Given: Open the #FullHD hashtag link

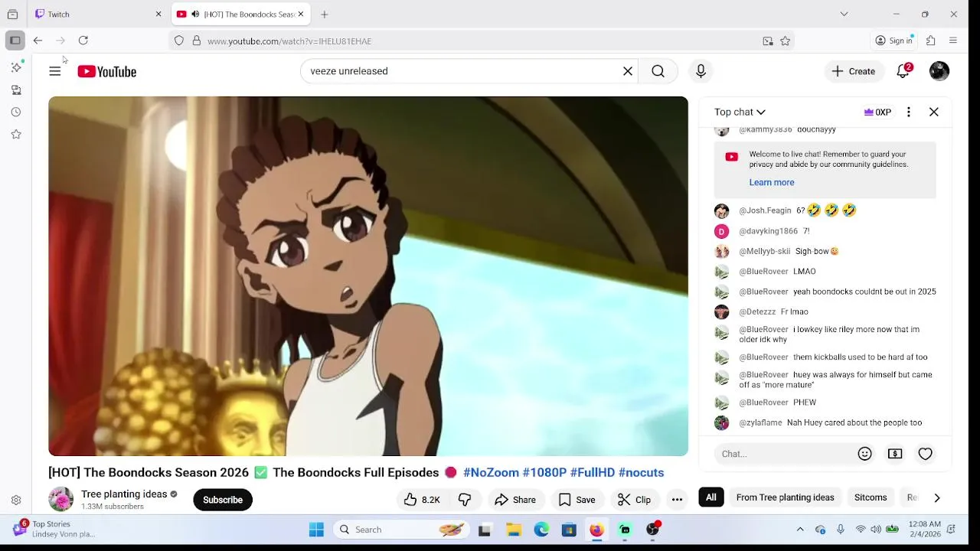Looking at the screenshot, I should pyautogui.click(x=593, y=473).
